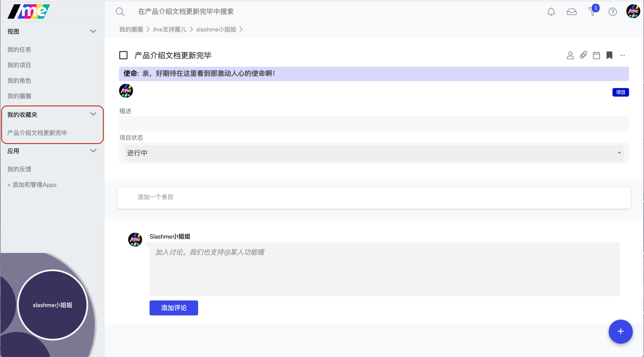The height and width of the screenshot is (357, 644).
Task: Open 我的反馈 in sidebar
Action: point(19,169)
